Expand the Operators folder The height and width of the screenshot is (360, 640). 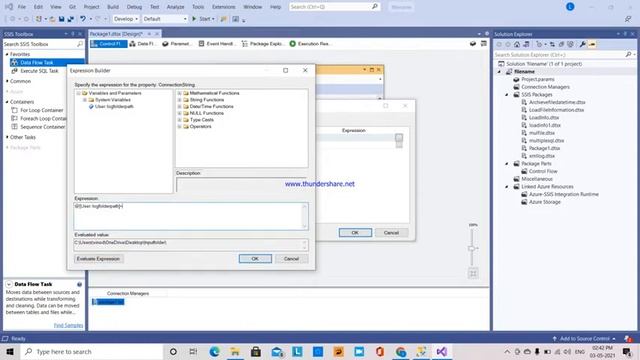coord(179,127)
